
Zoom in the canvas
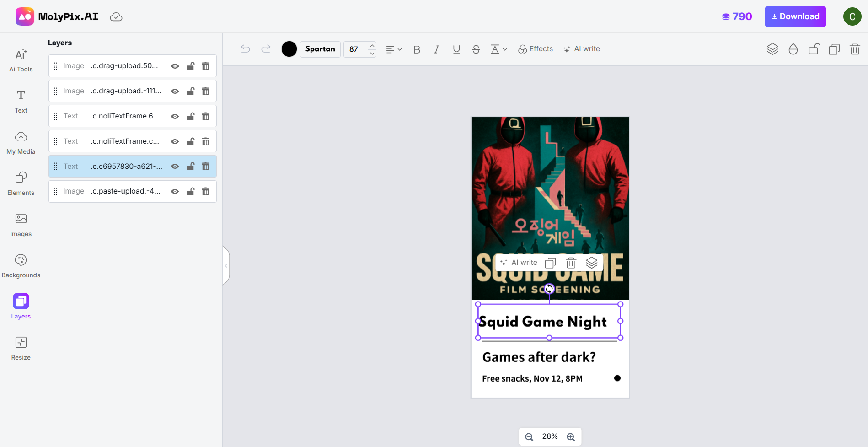point(571,437)
